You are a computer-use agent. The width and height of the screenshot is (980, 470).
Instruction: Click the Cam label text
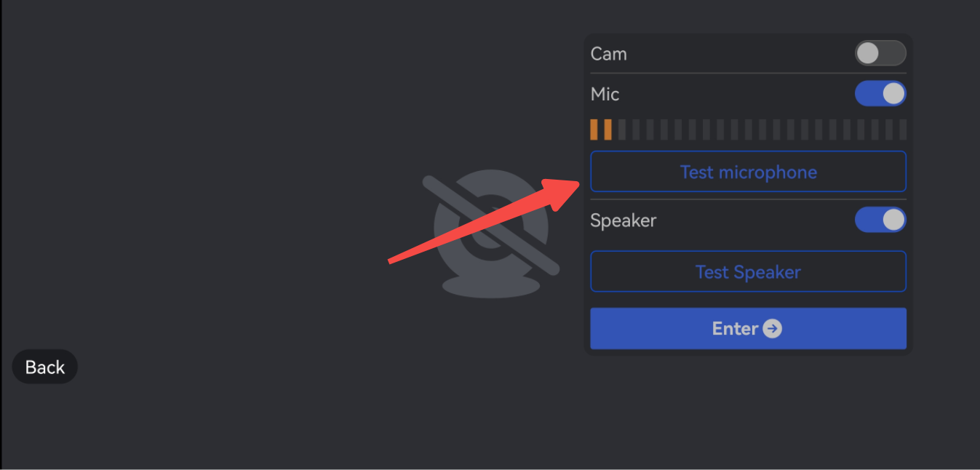tap(608, 54)
